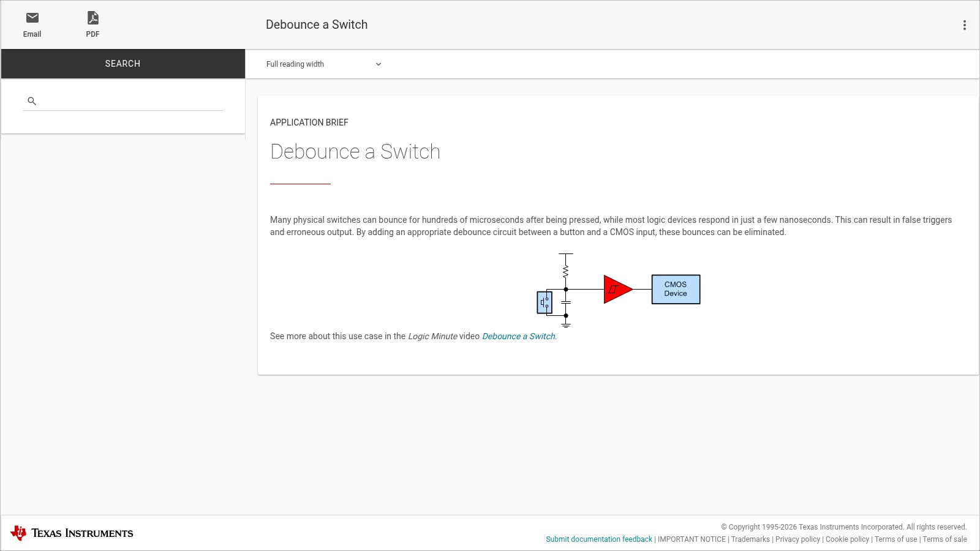Image resolution: width=980 pixels, height=551 pixels.
Task: Download the document via PDF icon
Action: click(x=93, y=18)
